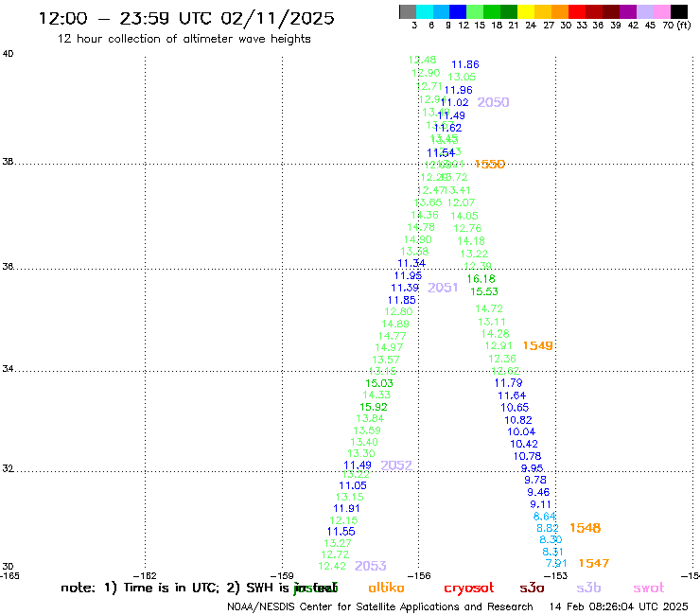This screenshot has width=700, height=615.
Task: Click the cyan 3-6 ft legend swatch
Action: pos(425,11)
